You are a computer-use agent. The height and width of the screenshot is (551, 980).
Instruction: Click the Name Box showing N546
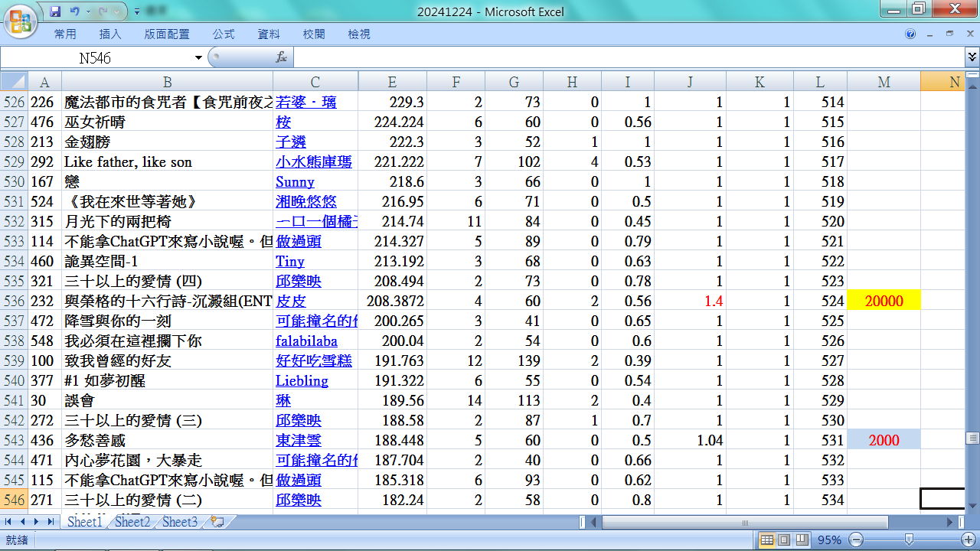(96, 58)
